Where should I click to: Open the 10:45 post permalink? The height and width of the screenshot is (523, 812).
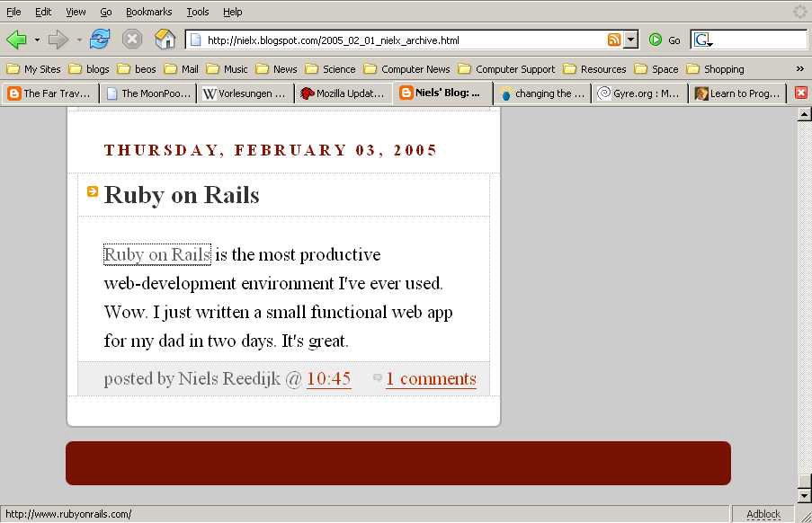coord(329,378)
